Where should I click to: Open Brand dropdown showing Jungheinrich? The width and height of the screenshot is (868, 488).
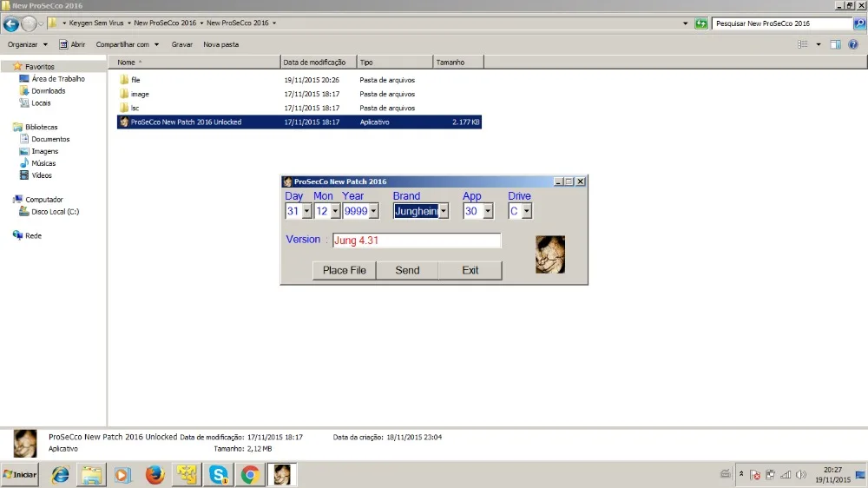click(444, 211)
